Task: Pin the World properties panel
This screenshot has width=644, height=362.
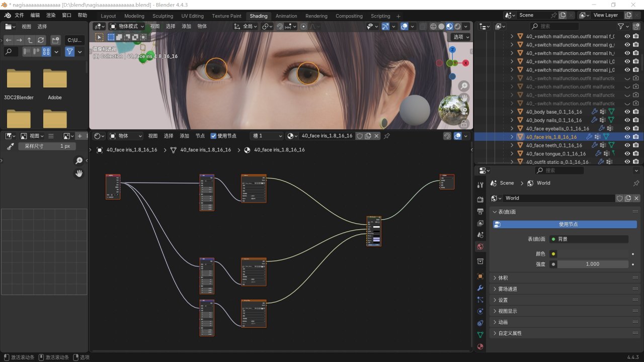Action: point(636,183)
